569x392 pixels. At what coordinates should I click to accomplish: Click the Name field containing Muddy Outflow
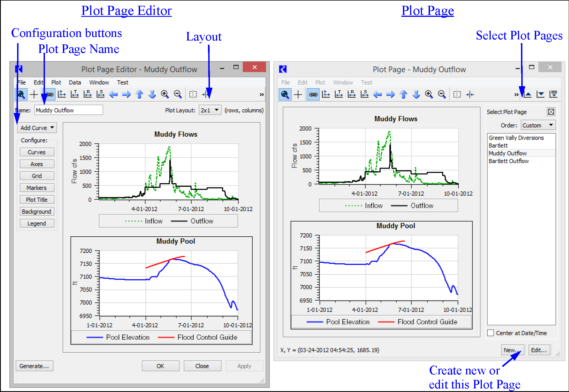tap(68, 110)
